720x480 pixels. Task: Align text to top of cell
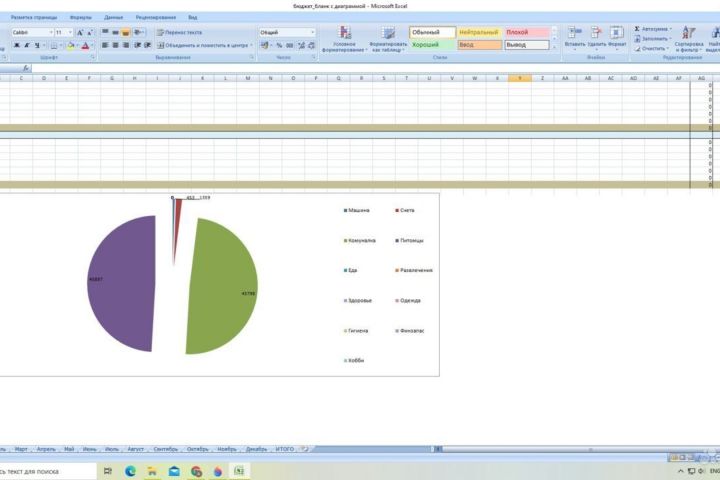(x=105, y=33)
